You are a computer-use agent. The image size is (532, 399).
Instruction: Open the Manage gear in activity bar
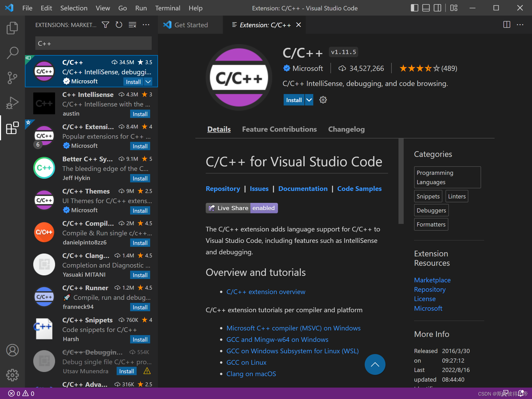click(x=12, y=375)
